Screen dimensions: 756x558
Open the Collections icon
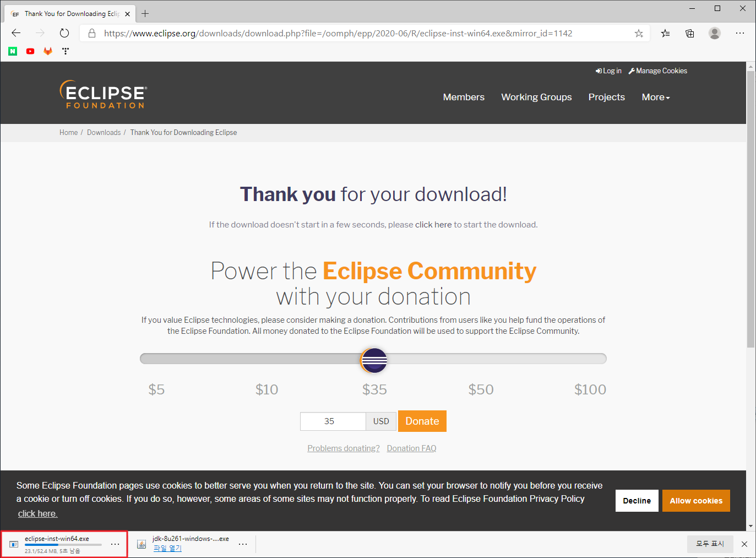[x=689, y=33]
